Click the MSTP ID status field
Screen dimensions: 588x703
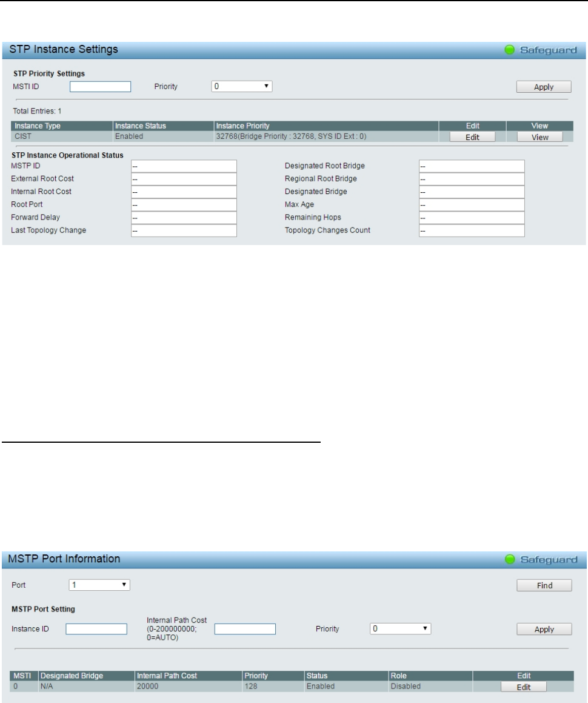[184, 166]
